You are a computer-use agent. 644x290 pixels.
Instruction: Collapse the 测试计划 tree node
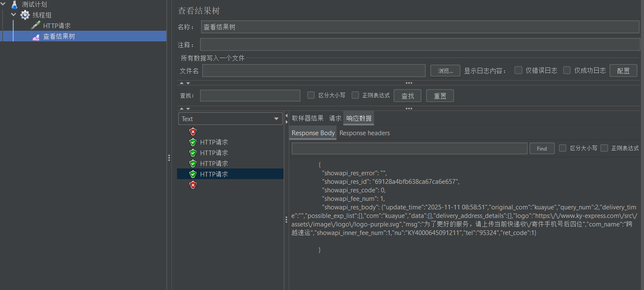[x=3, y=4]
